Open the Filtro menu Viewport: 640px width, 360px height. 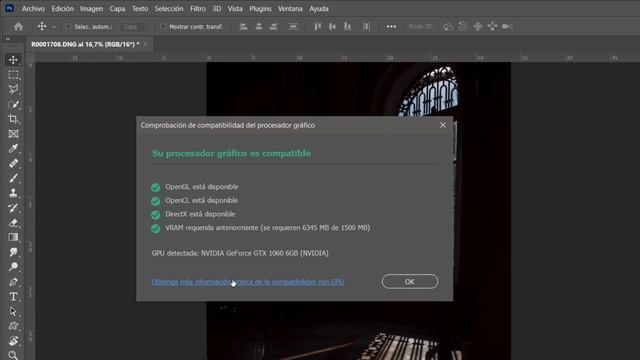198,9
